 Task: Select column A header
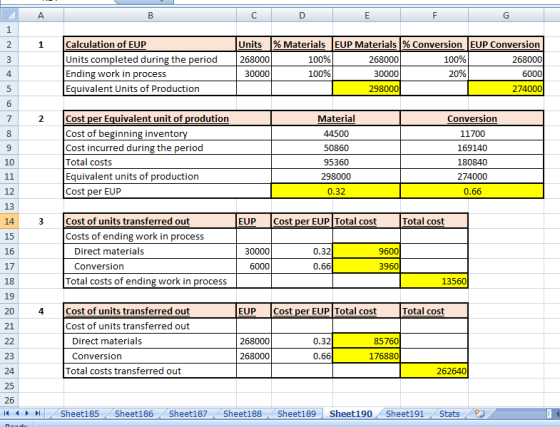41,15
